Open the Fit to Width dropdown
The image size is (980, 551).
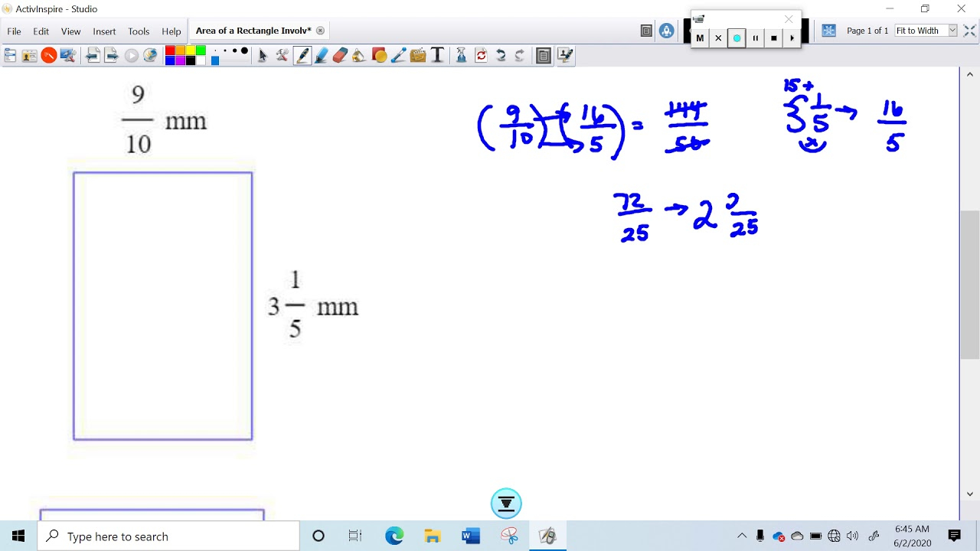click(x=952, y=31)
